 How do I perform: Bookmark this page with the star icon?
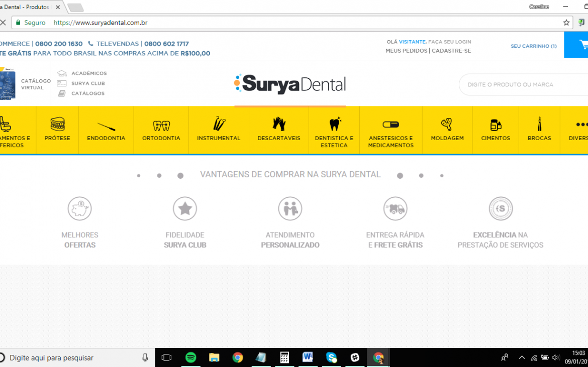(x=566, y=23)
